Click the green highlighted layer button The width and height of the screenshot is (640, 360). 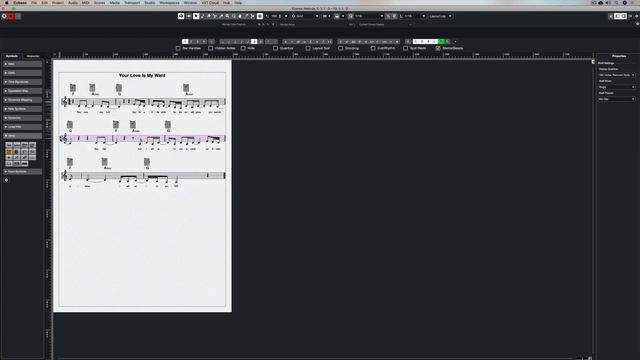[441, 42]
